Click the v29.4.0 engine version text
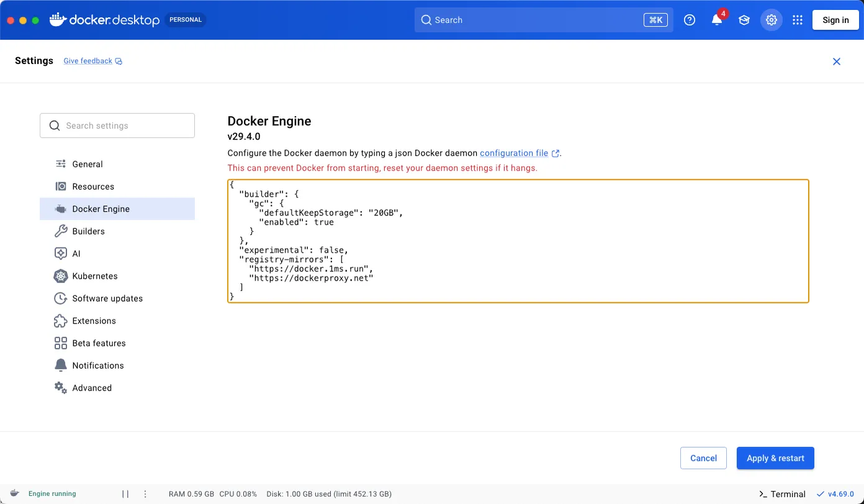 pyautogui.click(x=244, y=137)
